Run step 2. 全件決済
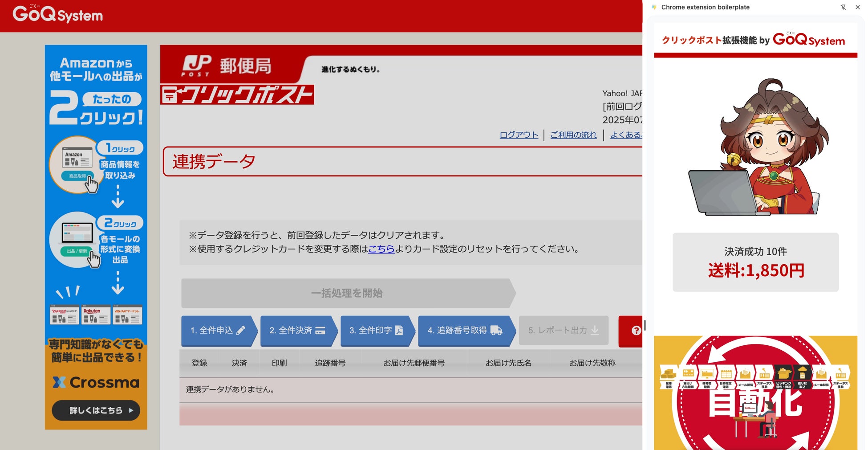Image resolution: width=868 pixels, height=450 pixels. pyautogui.click(x=298, y=331)
